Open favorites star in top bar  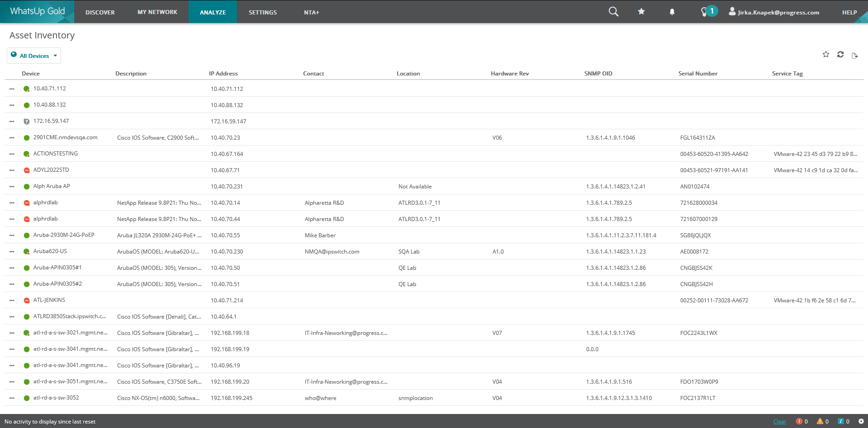point(641,12)
